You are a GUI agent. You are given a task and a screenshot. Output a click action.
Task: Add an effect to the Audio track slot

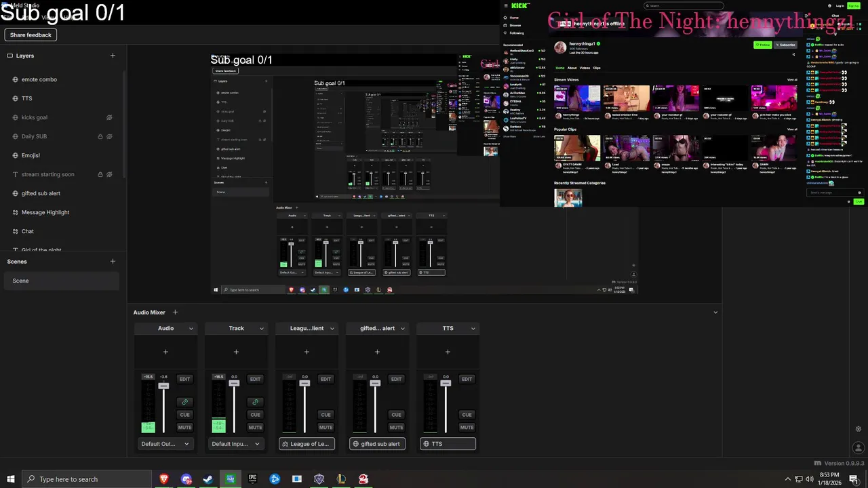click(165, 352)
